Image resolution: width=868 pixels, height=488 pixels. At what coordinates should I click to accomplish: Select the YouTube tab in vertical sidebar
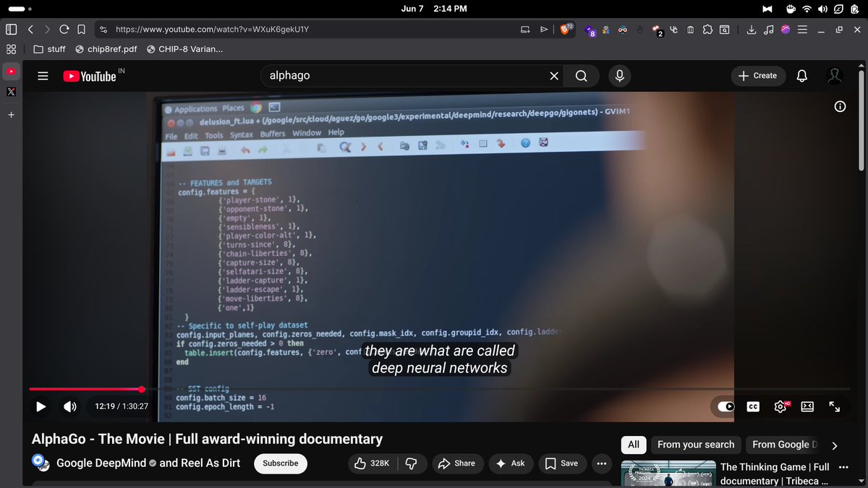point(11,72)
